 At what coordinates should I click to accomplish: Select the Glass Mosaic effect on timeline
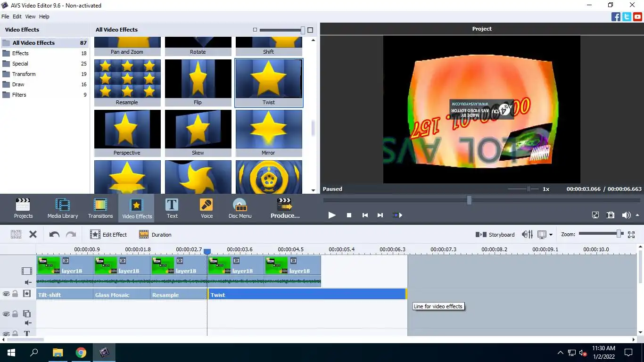[122, 294]
